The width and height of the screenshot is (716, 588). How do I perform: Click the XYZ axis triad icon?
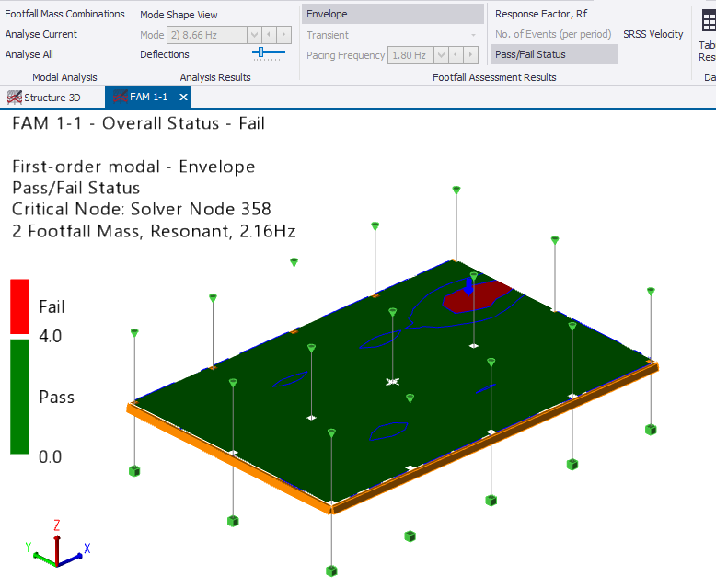pyautogui.click(x=56, y=546)
